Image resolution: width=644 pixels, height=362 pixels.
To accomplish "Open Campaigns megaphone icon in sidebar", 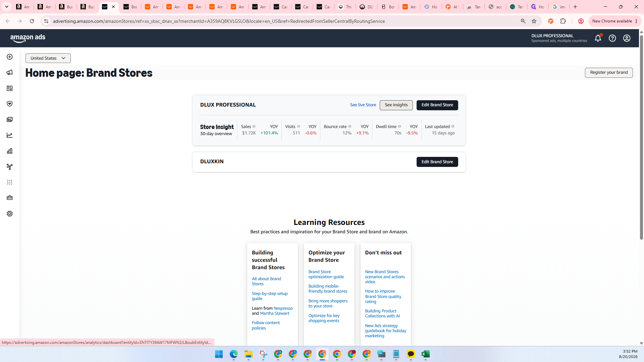I will (x=10, y=72).
